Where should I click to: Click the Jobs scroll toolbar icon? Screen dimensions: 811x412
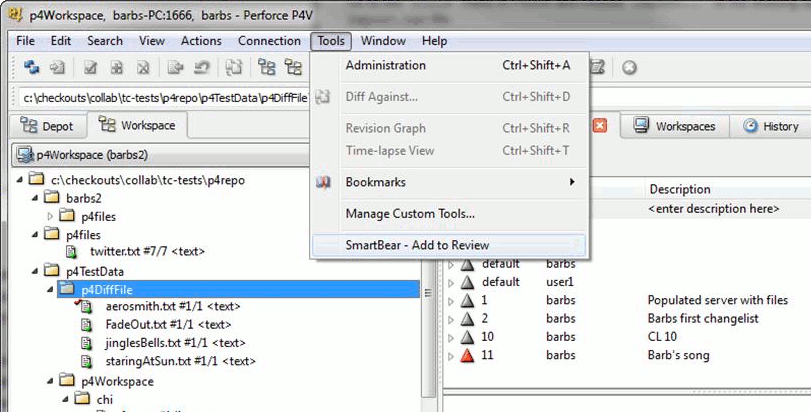click(x=597, y=67)
